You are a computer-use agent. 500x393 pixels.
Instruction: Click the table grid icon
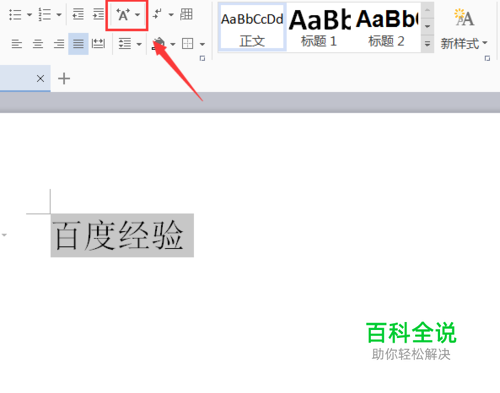186,14
